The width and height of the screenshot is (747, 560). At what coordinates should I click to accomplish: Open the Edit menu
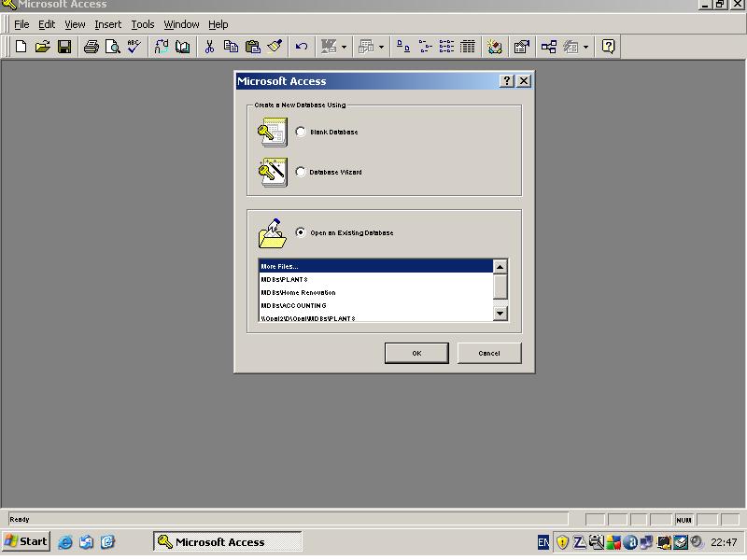(x=47, y=24)
